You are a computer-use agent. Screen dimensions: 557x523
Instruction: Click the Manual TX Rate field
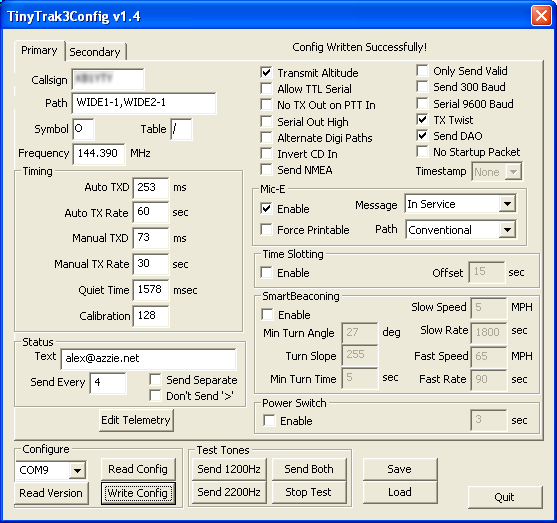(151, 264)
